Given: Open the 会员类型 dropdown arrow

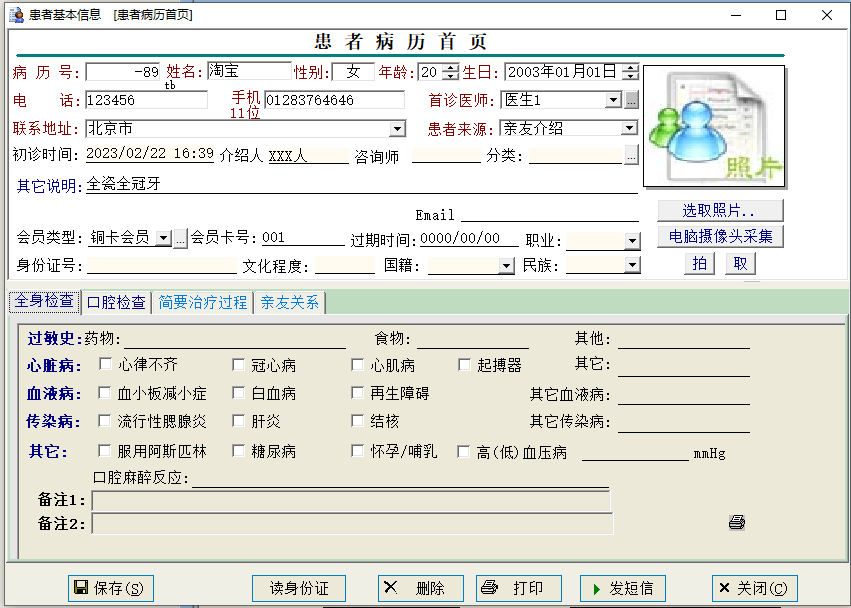Looking at the screenshot, I should 163,238.
